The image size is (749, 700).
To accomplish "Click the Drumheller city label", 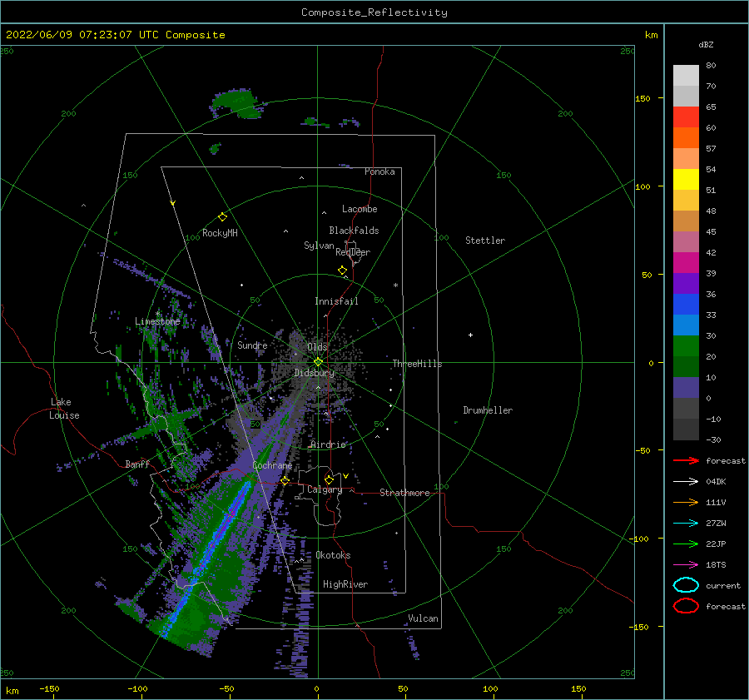I will (488, 410).
